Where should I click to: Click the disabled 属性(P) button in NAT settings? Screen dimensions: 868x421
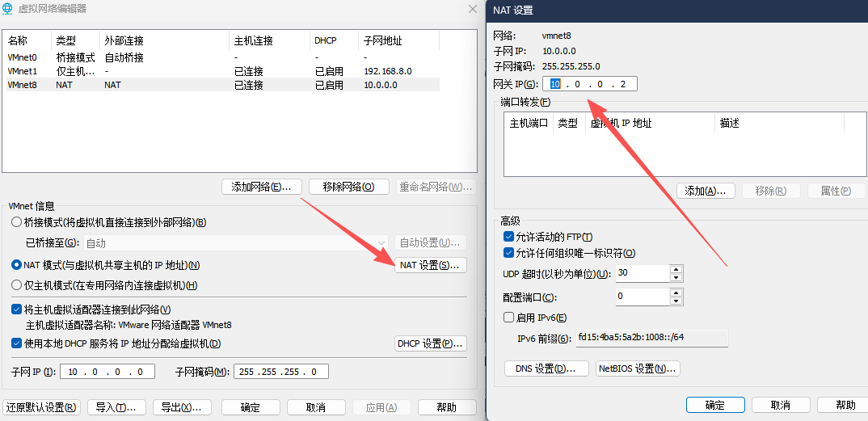(x=836, y=191)
